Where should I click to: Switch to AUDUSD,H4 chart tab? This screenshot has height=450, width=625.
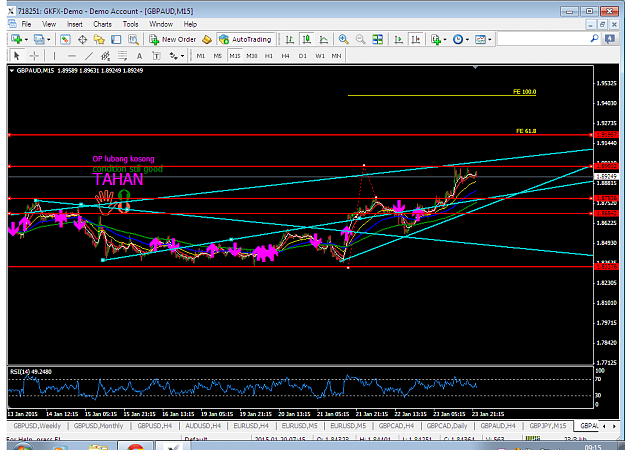pos(203,426)
